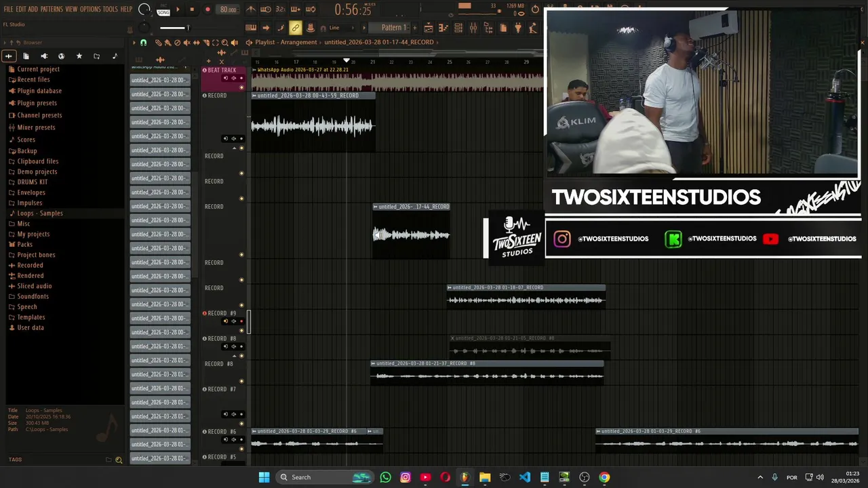Select the browser starred favorites tab

tap(79, 56)
